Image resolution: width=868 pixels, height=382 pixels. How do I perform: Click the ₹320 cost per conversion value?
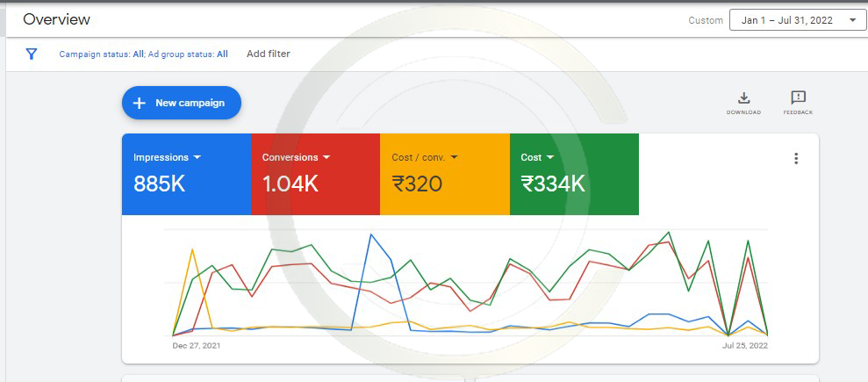coord(417,184)
